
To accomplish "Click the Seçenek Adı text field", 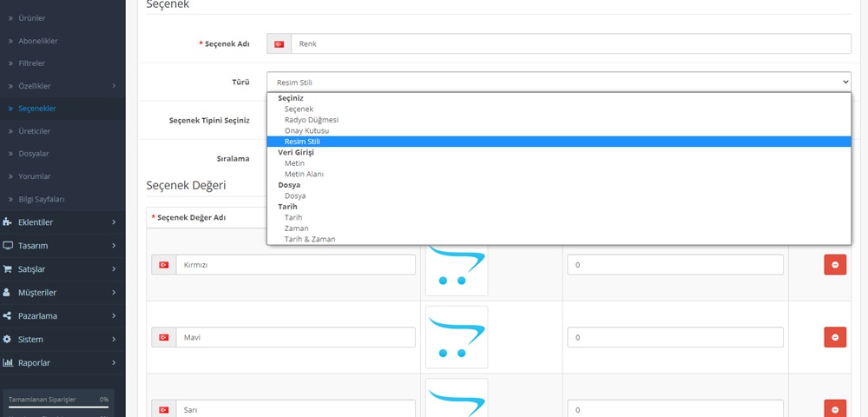I will pos(570,43).
